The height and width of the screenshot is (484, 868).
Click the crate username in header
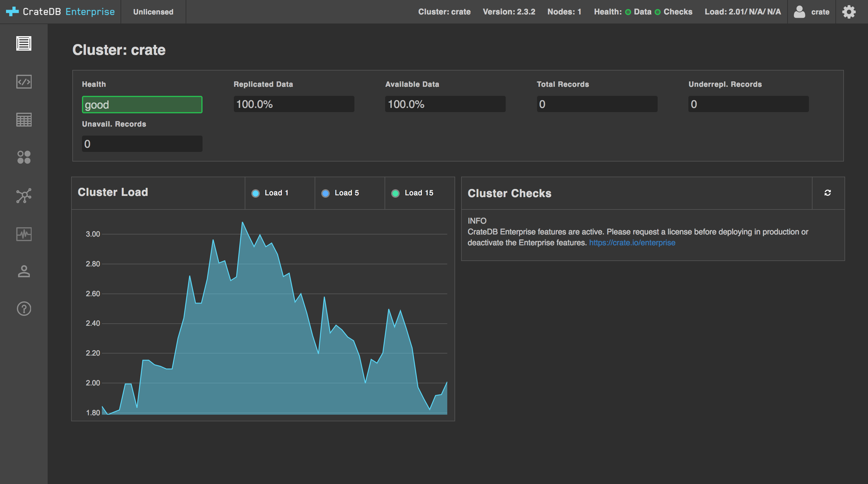coord(820,12)
